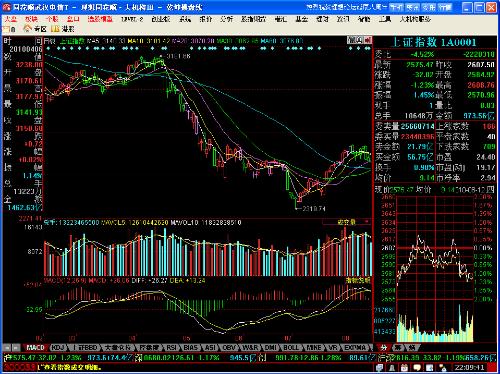Image resolution: width=500 pixels, height=374 pixels.
Task: Click the calendar icon in the status bar
Action: (x=404, y=368)
